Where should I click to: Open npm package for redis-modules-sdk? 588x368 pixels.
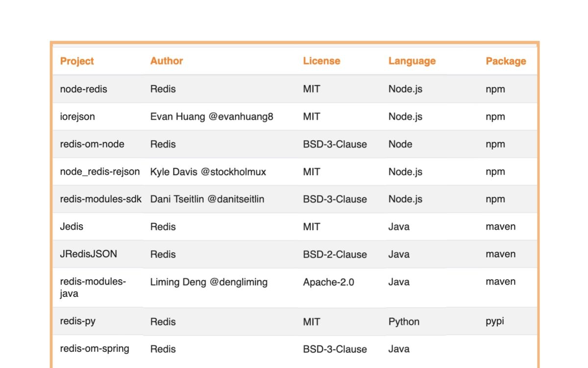coord(495,200)
